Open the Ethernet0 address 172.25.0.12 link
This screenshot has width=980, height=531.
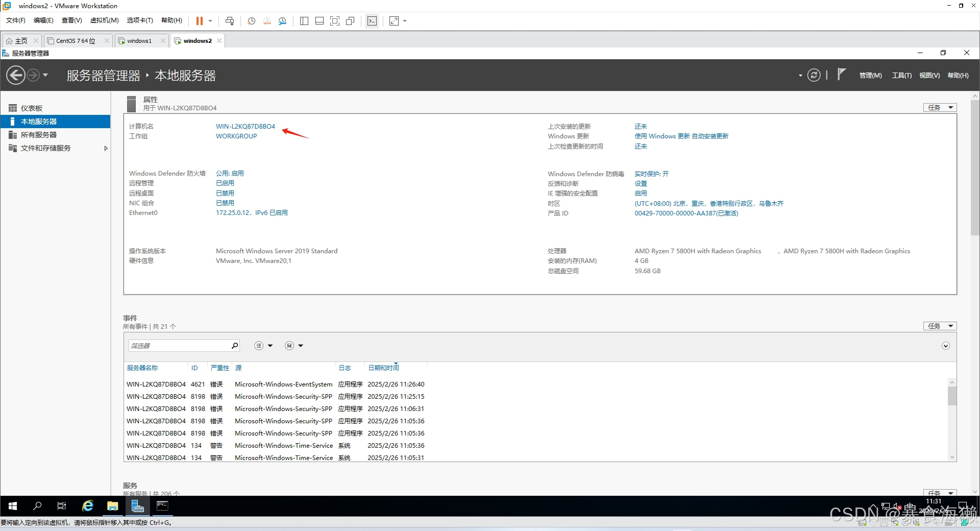252,213
